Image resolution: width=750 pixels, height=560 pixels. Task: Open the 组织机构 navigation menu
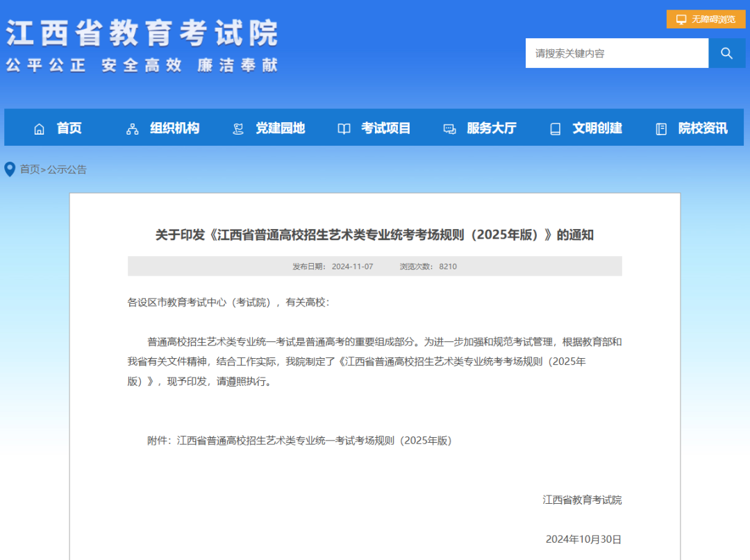point(174,128)
